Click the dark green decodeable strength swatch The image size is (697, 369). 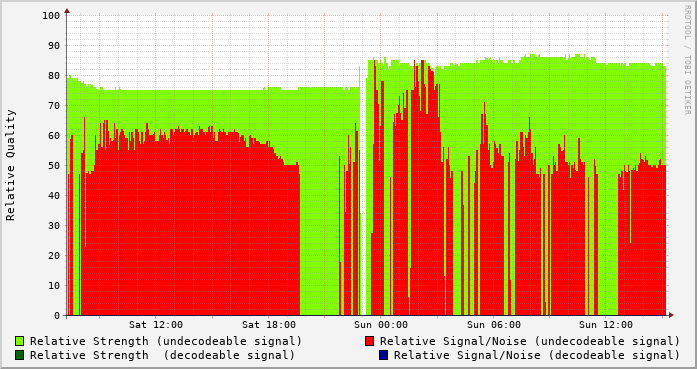coord(20,355)
